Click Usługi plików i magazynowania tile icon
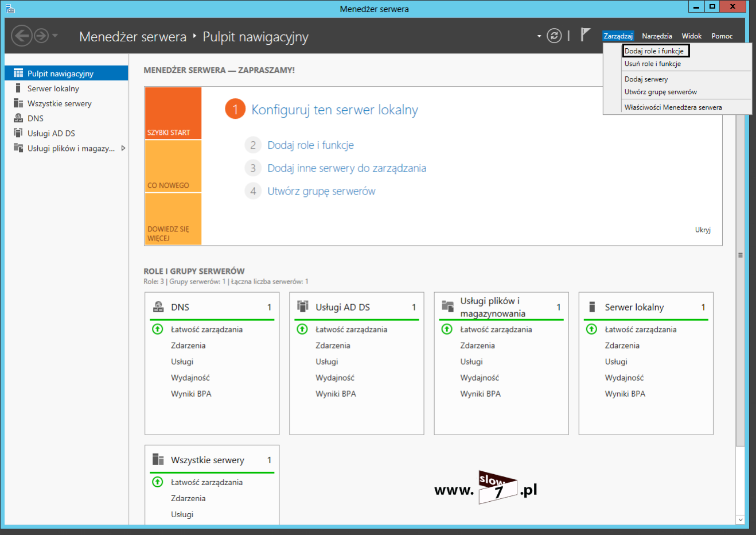Viewport: 756px width, 535px height. [x=447, y=307]
